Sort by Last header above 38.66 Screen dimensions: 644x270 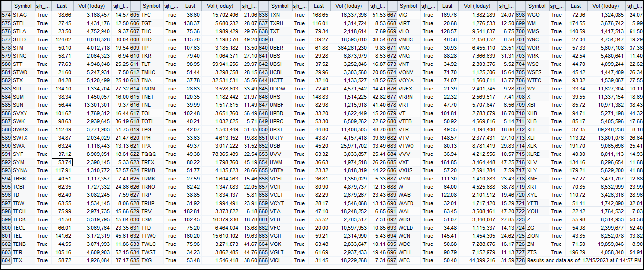click(62, 6)
